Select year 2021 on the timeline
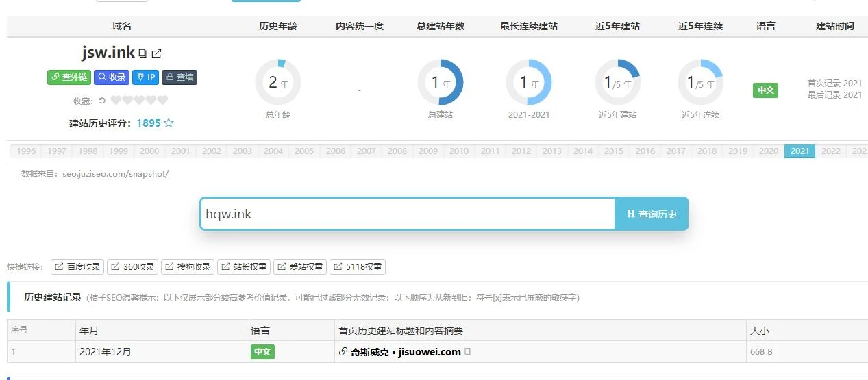The width and height of the screenshot is (868, 380). (799, 151)
